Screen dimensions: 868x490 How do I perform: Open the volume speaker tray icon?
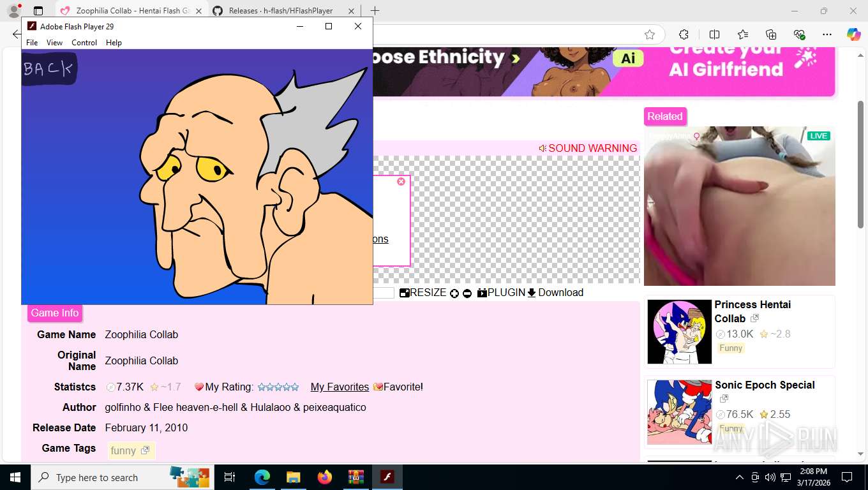(770, 477)
